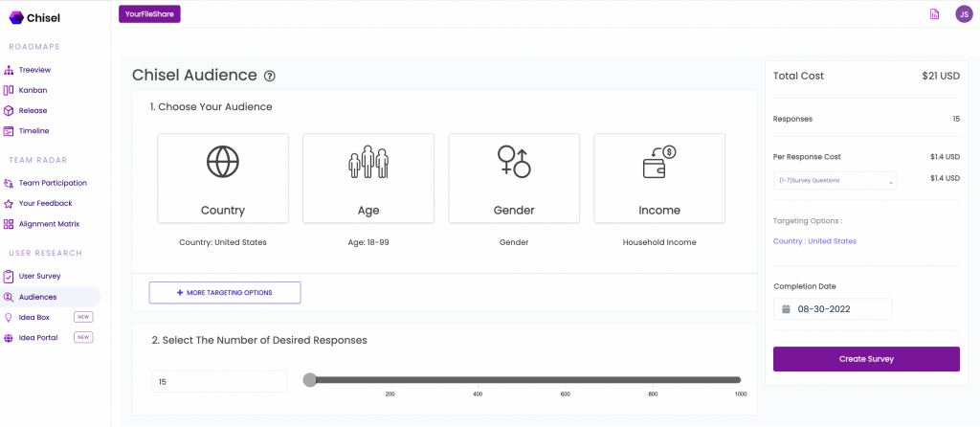Click the calendar icon in Completion Date

click(x=787, y=309)
